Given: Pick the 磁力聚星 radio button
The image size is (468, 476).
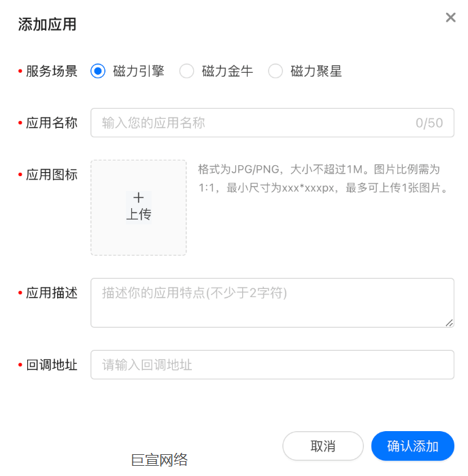Looking at the screenshot, I should [x=275, y=71].
